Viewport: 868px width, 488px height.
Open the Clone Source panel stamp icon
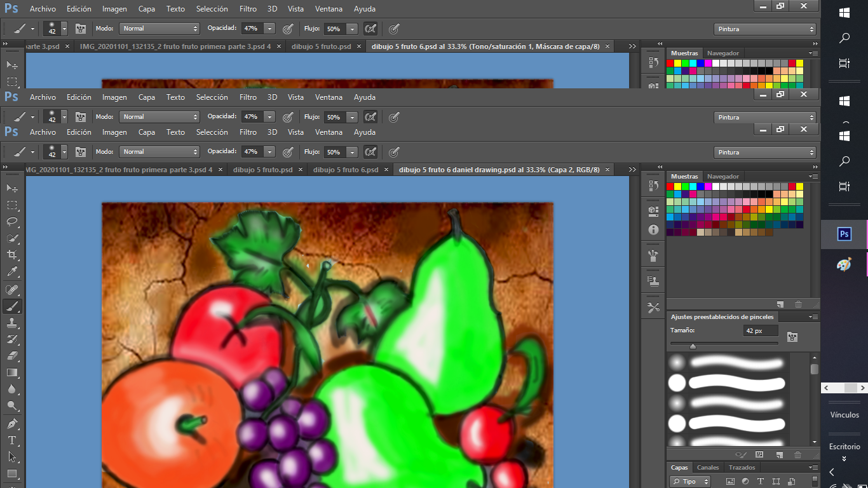(653, 280)
